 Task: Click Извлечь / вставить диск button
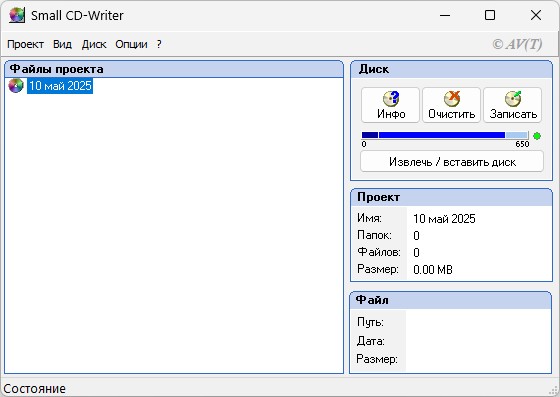452,162
